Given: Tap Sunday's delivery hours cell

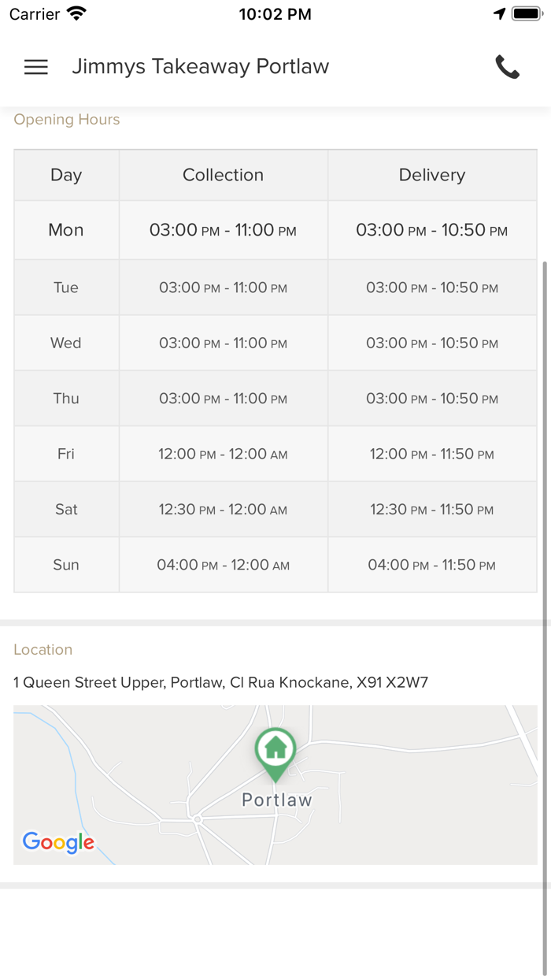Looking at the screenshot, I should [432, 565].
